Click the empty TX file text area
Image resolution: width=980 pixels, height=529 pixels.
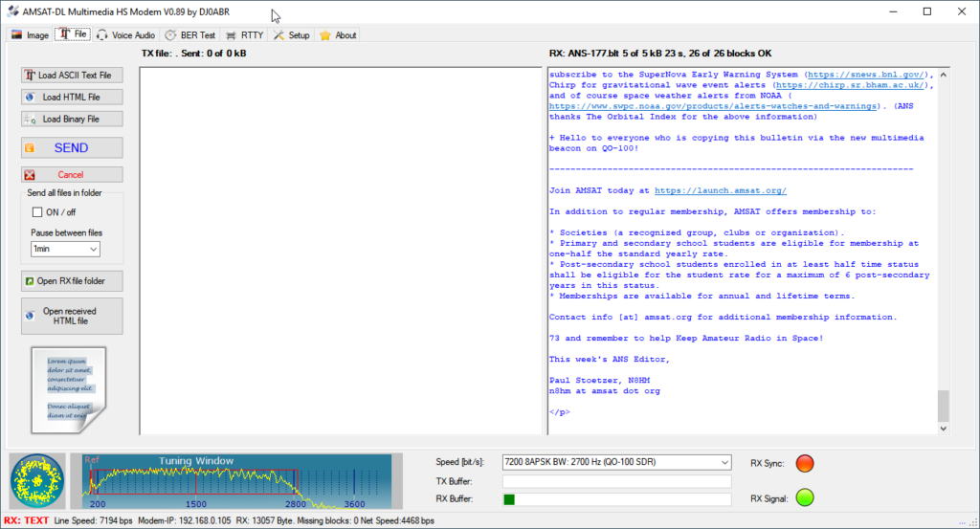341,251
